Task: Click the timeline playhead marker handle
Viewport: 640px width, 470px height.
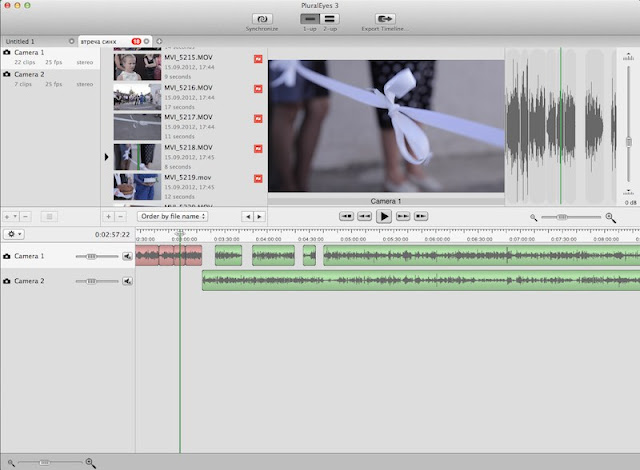Action: click(x=180, y=233)
